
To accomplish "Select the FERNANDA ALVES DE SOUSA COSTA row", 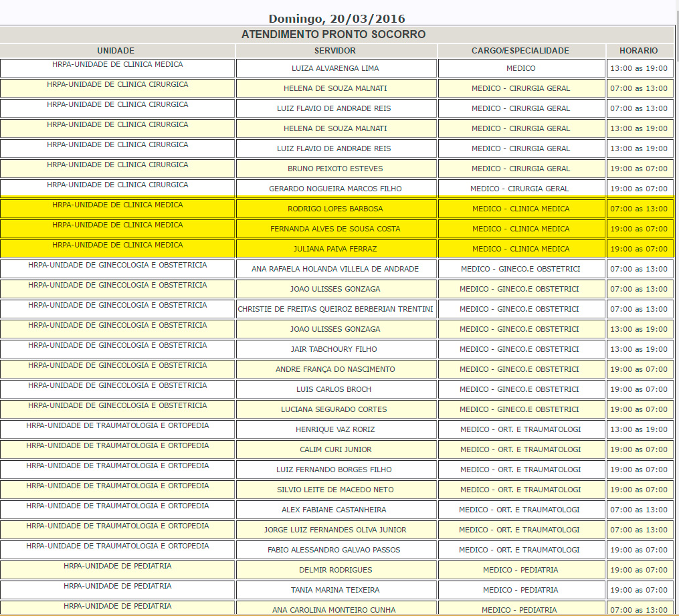I will point(335,229).
